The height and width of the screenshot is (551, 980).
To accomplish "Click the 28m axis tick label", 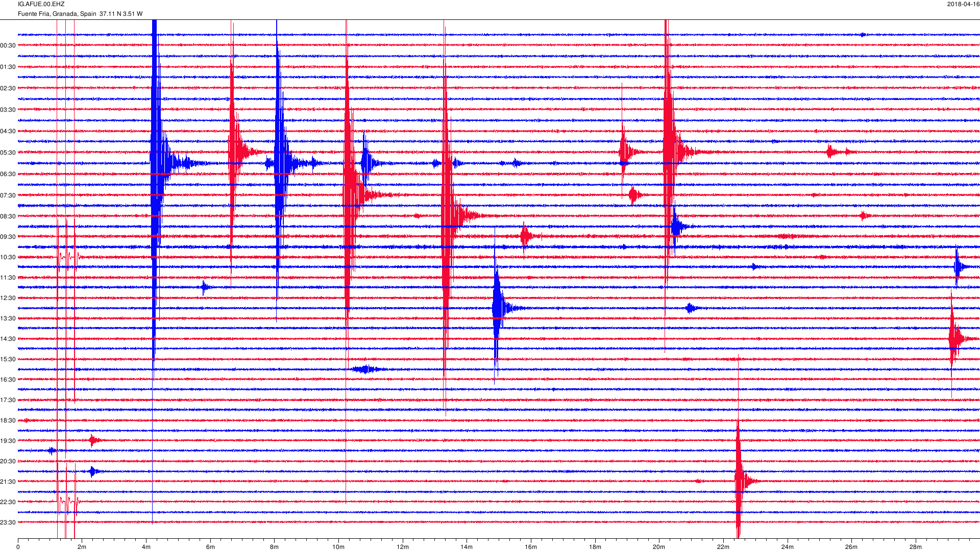I will click(916, 547).
